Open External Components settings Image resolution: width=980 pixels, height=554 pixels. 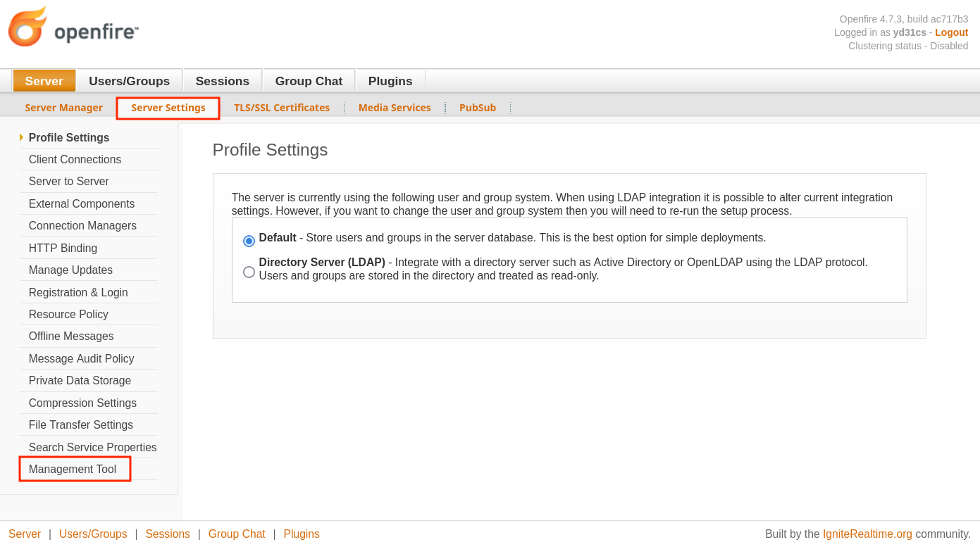pos(82,203)
